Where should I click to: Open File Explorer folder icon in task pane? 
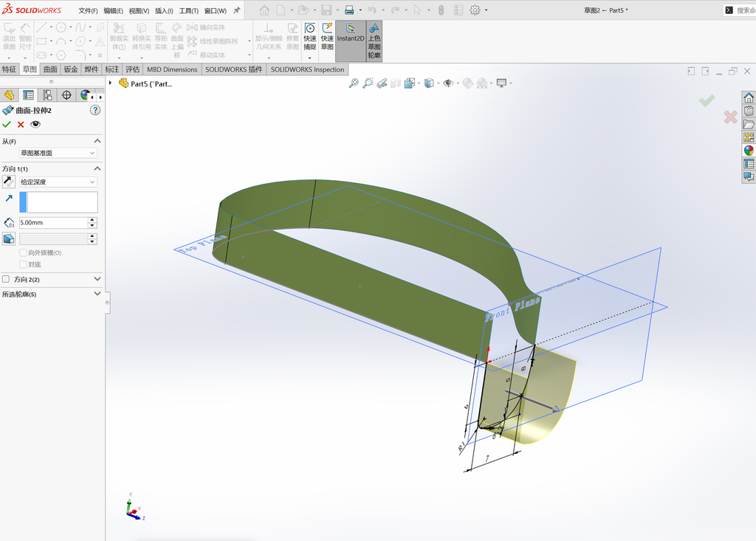[x=749, y=125]
